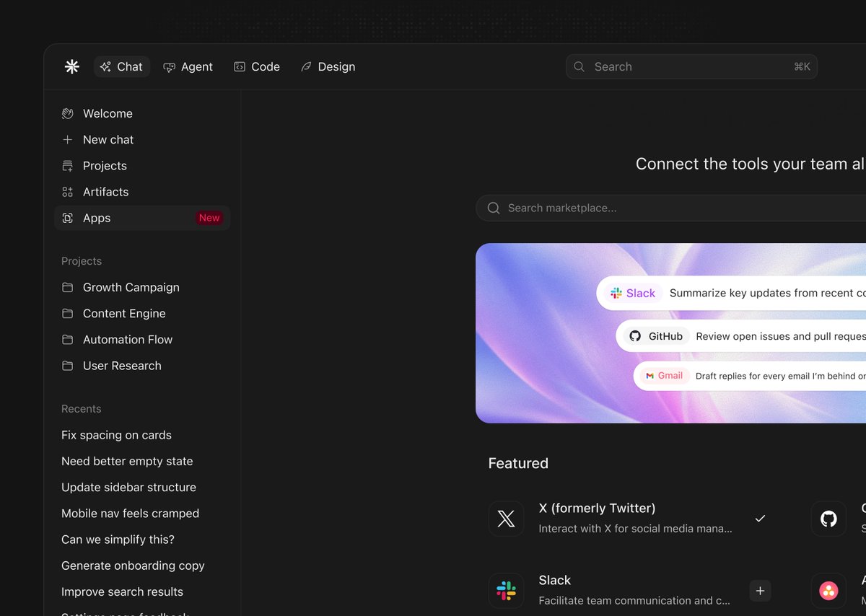This screenshot has width=866, height=616.
Task: Click the X (formerly Twitter) app icon
Action: [x=507, y=519]
